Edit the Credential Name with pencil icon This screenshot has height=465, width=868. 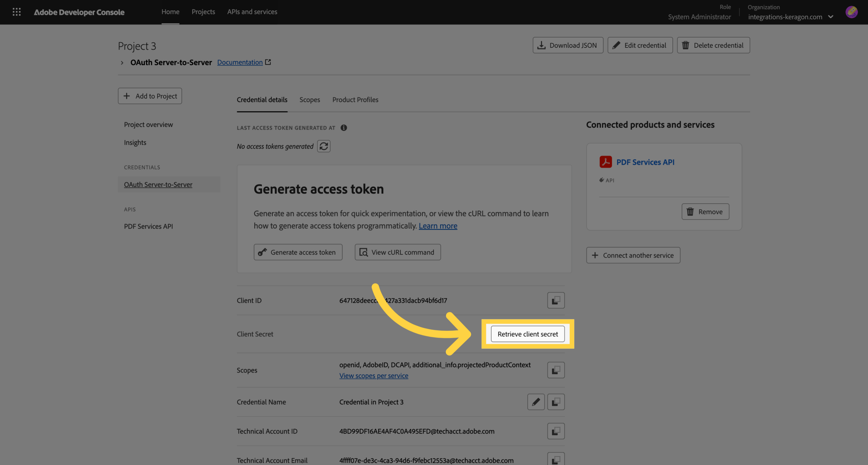click(536, 402)
